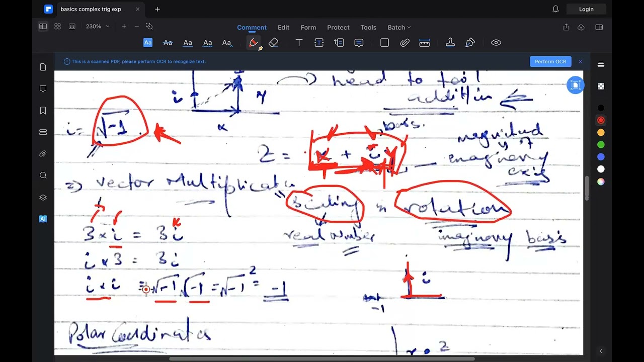Select the Strikethrough text tool

click(x=168, y=43)
